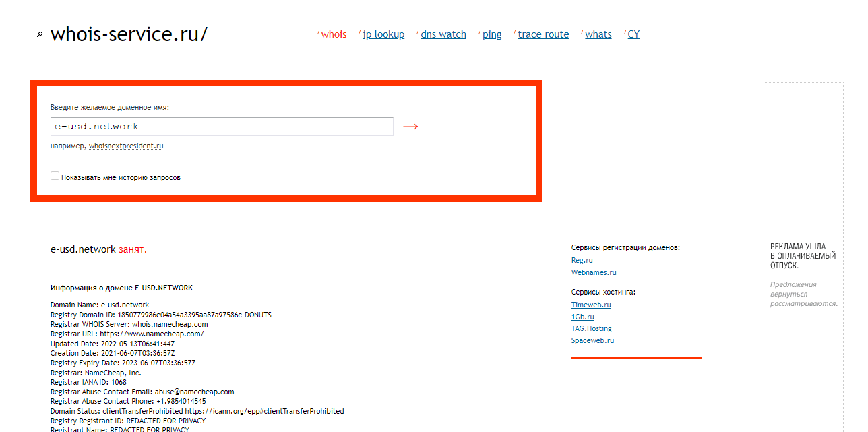The width and height of the screenshot is (868, 432).
Task: Enable the show query history checkbox
Action: point(55,176)
